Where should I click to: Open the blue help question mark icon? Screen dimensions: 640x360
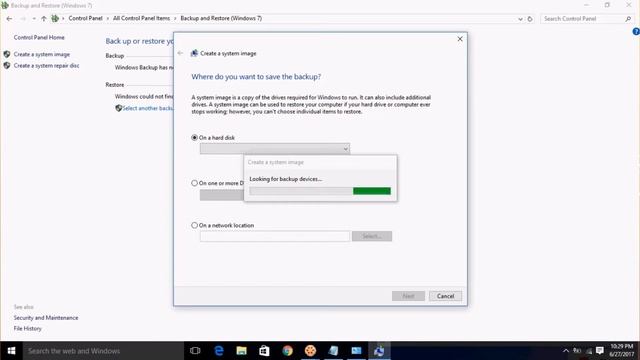pyautogui.click(x=636, y=31)
